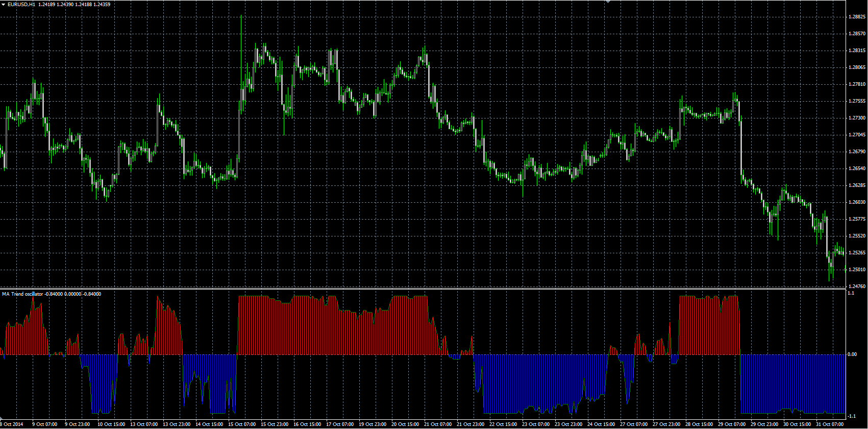The height and width of the screenshot is (429, 868).
Task: Click the 27 Oct 07:00 time label
Action: [634, 424]
